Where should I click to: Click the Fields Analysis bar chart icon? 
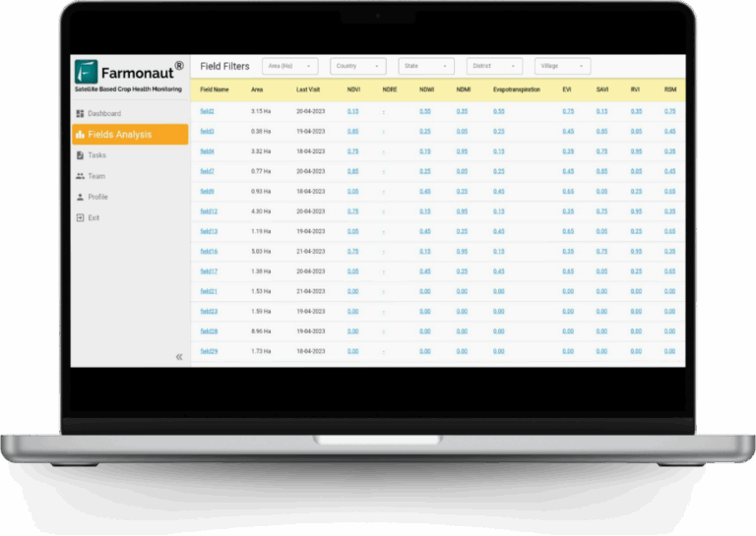tap(80, 135)
